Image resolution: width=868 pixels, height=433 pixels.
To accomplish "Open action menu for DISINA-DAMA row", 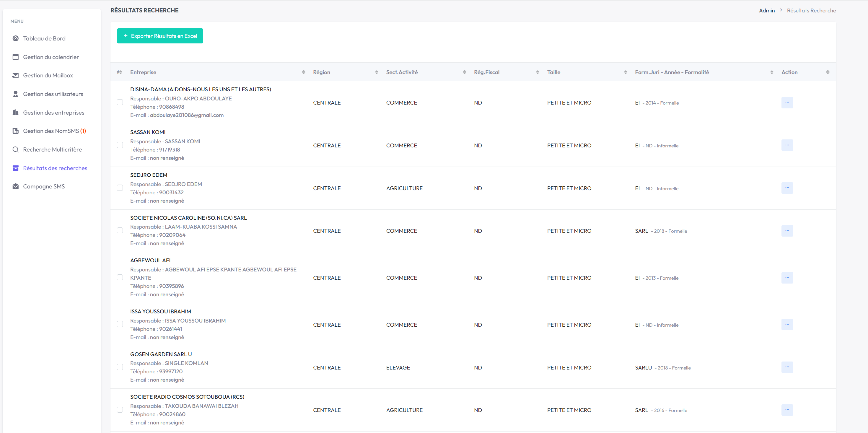I will coord(787,102).
